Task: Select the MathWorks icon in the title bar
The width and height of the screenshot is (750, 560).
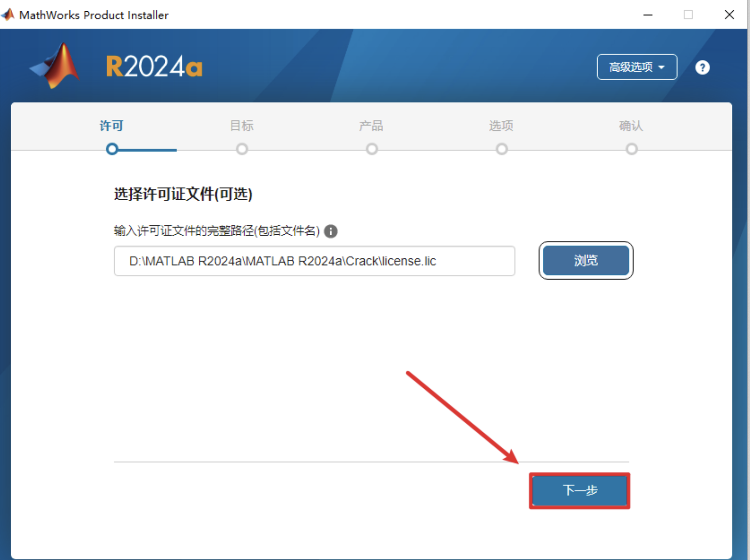Action: (x=7, y=14)
